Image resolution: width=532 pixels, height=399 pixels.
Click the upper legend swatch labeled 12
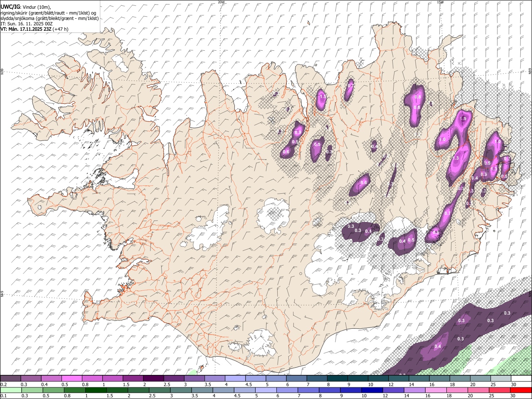[x=399, y=378]
